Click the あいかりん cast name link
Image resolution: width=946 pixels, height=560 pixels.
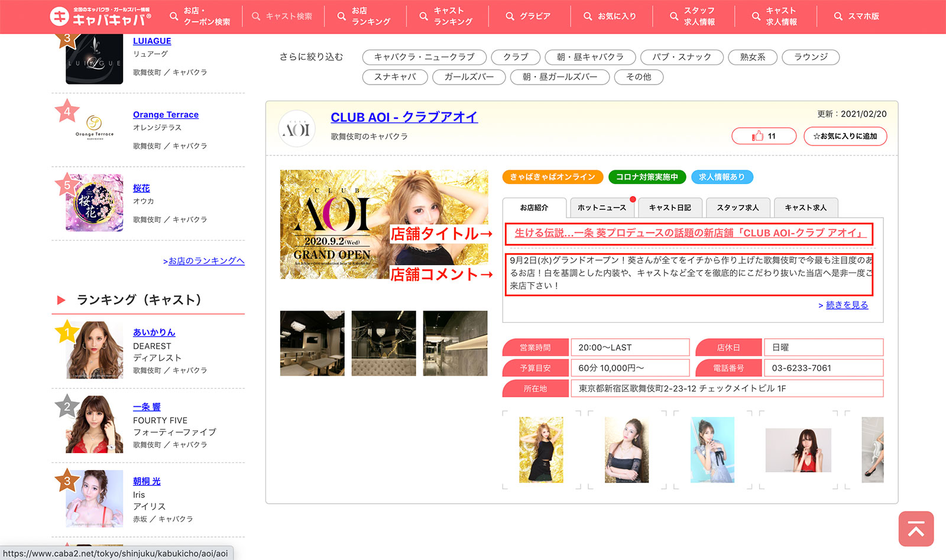154,332
